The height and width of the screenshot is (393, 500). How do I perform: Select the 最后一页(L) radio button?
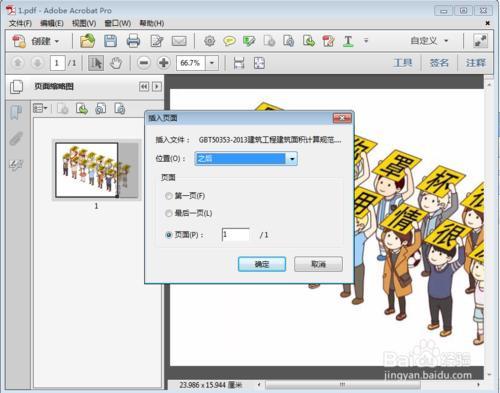coord(169,213)
